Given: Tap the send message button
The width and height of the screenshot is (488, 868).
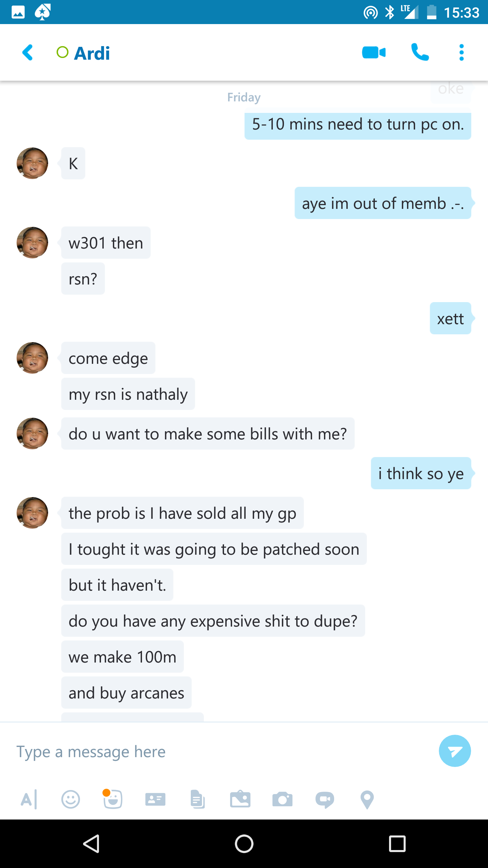Looking at the screenshot, I should 454,751.
